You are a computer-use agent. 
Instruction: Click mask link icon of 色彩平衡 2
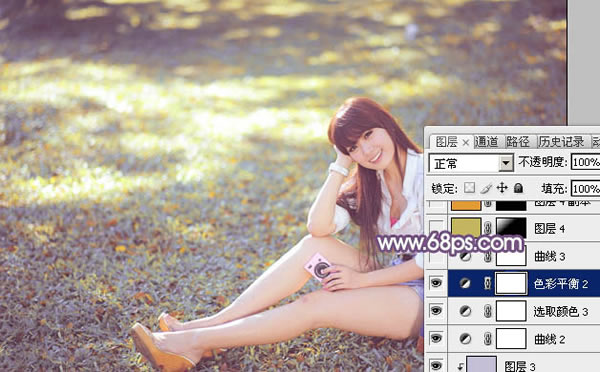click(488, 283)
